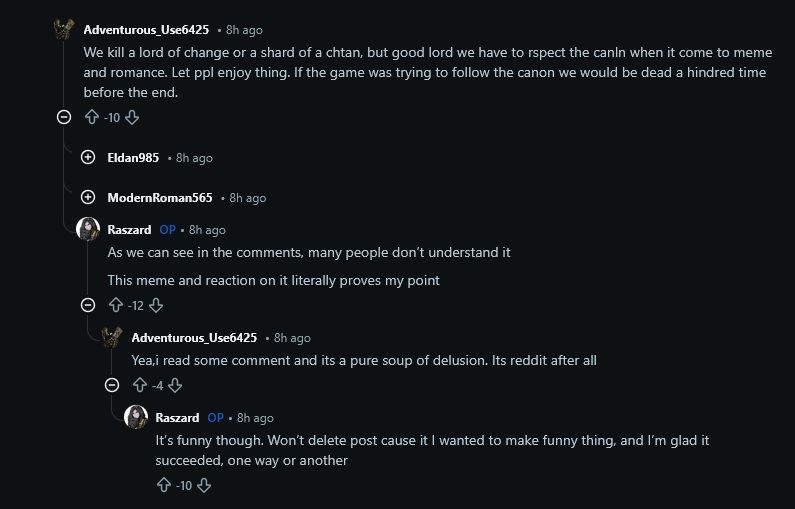Open ModernRoman565's user profile
Viewport: 795px width, 509px height.
pos(160,198)
